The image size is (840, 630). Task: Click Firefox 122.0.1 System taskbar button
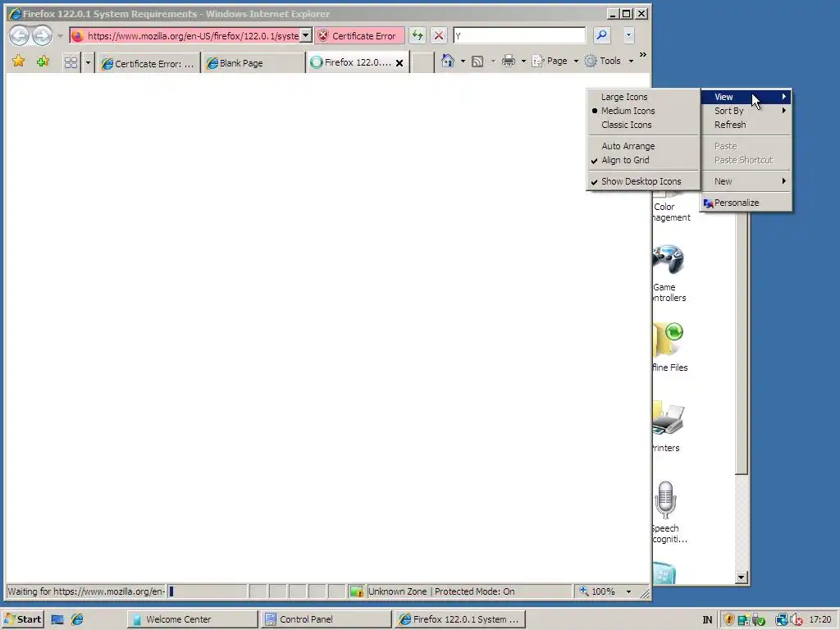(x=459, y=619)
